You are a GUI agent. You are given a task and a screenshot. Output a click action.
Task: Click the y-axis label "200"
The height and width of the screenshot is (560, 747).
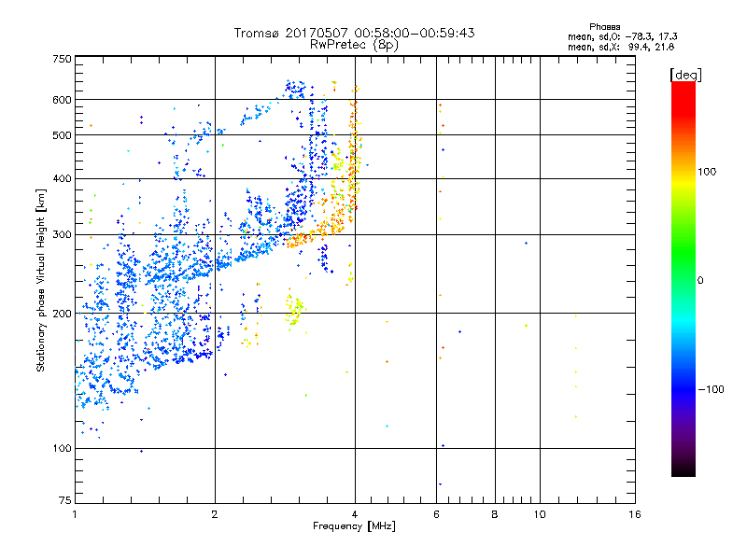click(62, 314)
